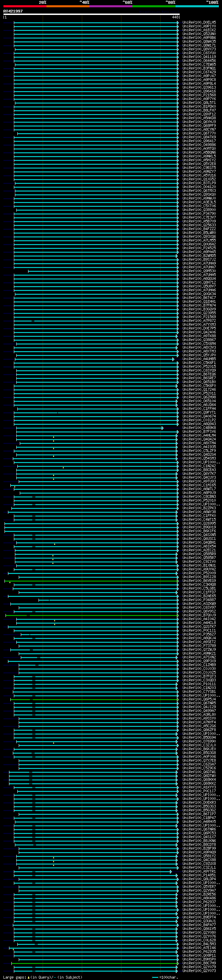Click the cyan ~100% identity legend bar
222x980 pixels.
[197, 6]
